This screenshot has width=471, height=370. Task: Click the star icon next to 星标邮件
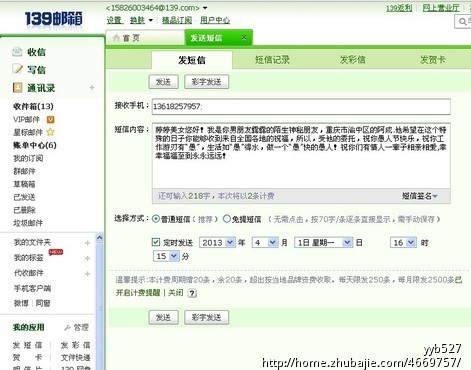(x=50, y=132)
